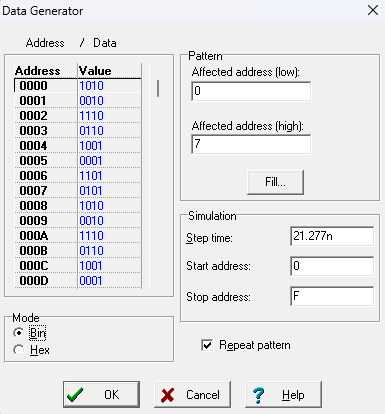Click address cell 0005
Image resolution: width=385 pixels, height=414 pixels.
point(46,161)
